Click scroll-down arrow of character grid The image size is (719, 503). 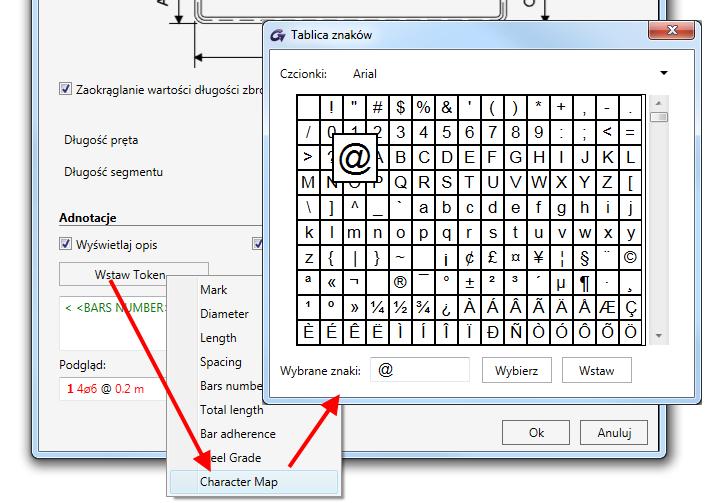click(659, 336)
